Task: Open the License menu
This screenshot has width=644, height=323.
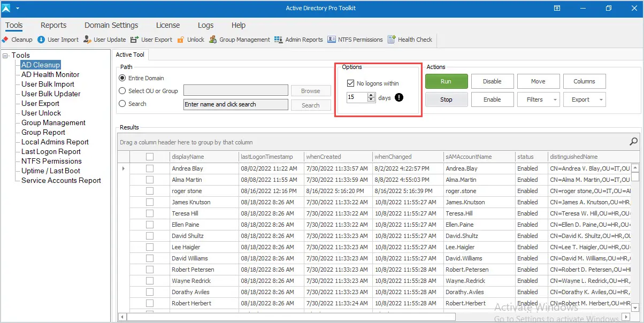Action: pos(168,25)
